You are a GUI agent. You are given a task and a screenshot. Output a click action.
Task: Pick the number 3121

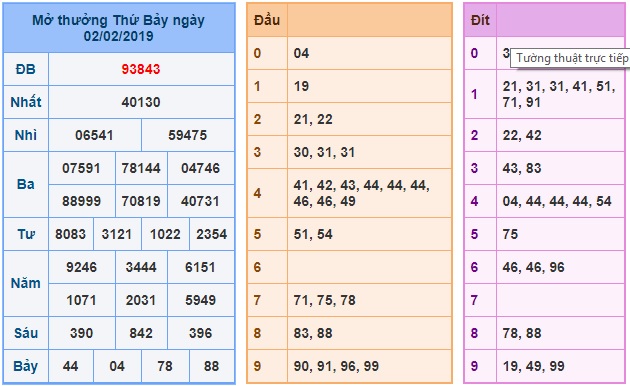[x=117, y=234]
